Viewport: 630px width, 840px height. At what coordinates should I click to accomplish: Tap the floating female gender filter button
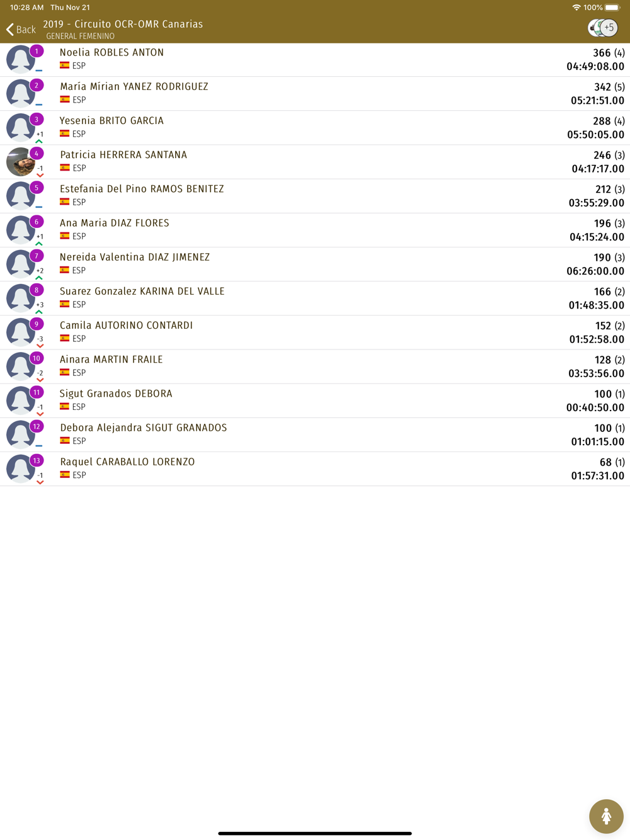click(x=606, y=816)
